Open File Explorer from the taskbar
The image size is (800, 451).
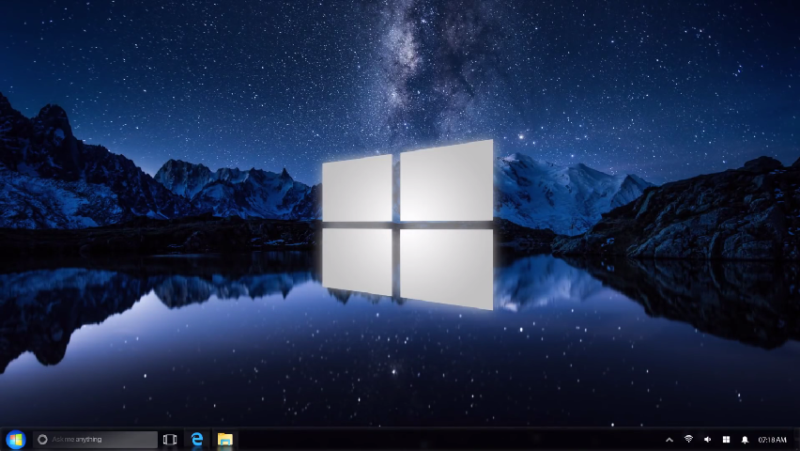pos(226,439)
